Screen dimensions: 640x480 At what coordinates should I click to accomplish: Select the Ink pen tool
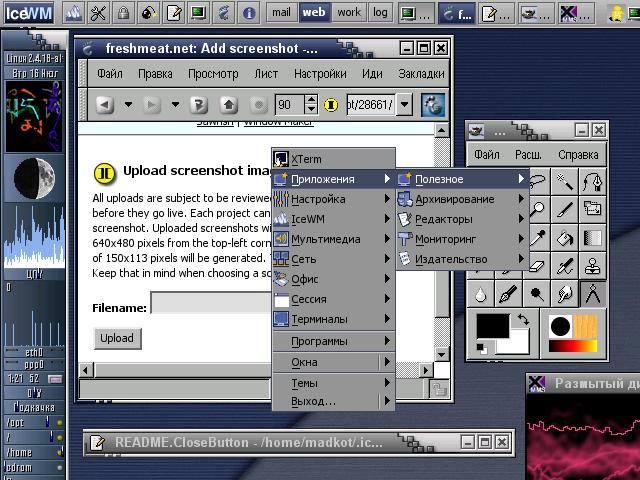(509, 294)
